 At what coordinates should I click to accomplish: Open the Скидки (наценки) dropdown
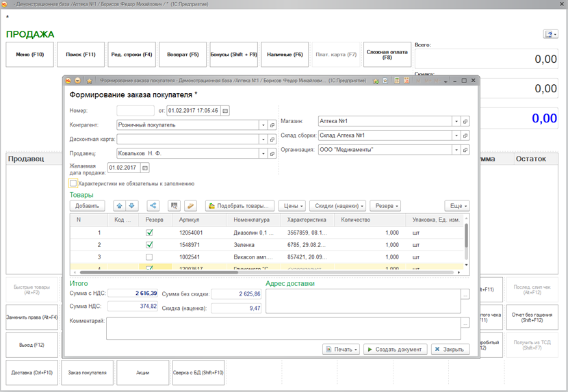pyautogui.click(x=338, y=206)
